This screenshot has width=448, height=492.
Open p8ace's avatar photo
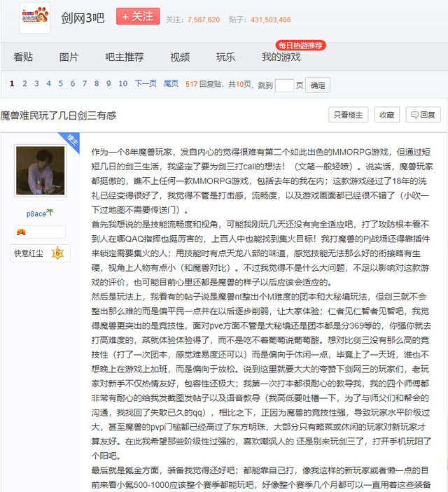[40, 171]
